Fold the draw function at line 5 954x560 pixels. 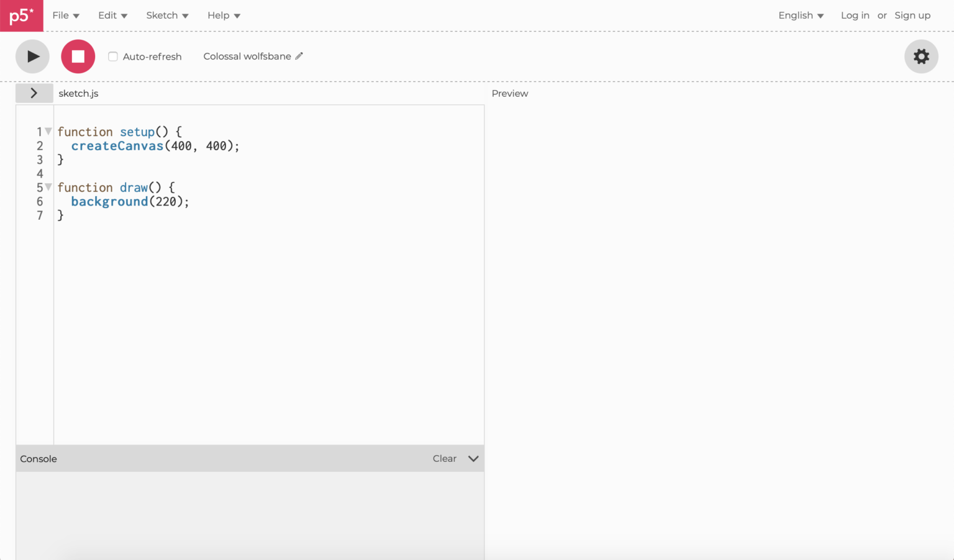48,187
